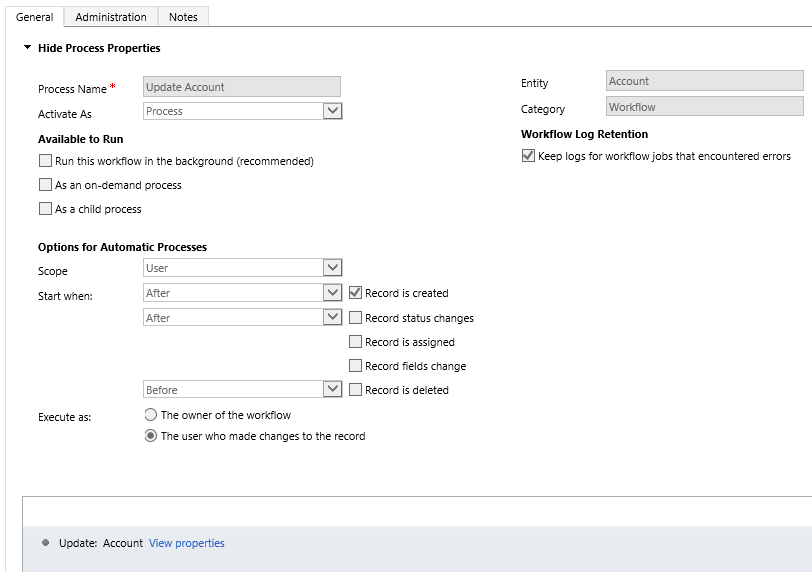The width and height of the screenshot is (812, 572).
Task: Tick Record fields change checkbox
Action: (355, 365)
